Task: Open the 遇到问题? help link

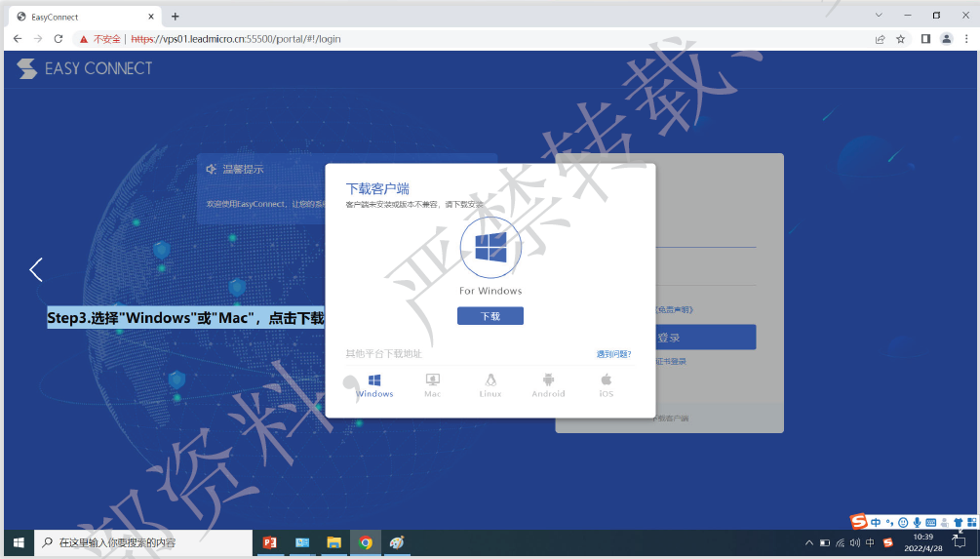Action: [x=613, y=354]
